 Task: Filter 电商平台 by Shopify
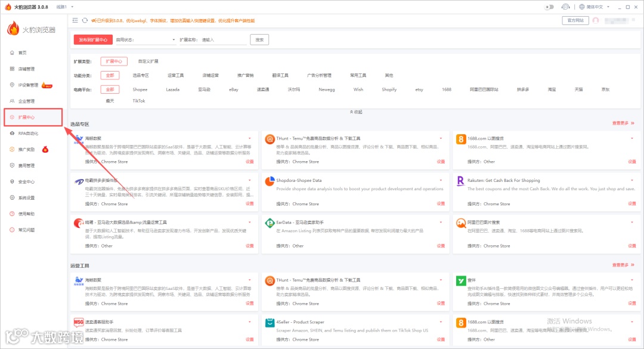point(389,89)
